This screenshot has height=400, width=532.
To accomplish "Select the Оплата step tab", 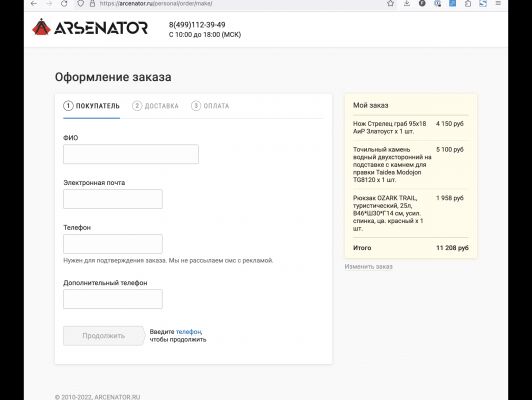I will [x=210, y=106].
